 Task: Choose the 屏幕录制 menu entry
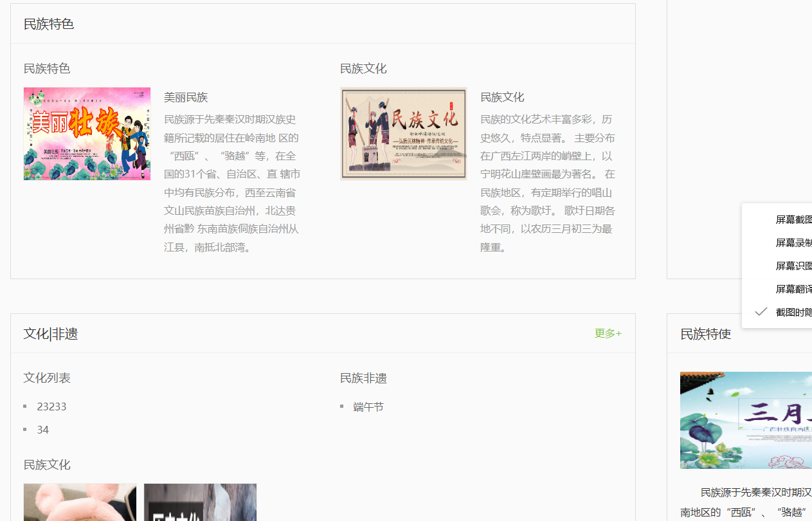tap(793, 242)
